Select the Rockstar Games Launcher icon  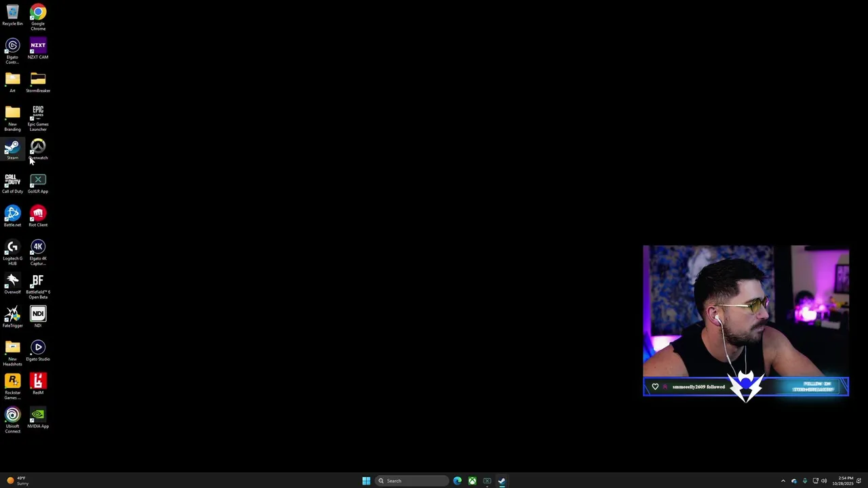(12, 386)
